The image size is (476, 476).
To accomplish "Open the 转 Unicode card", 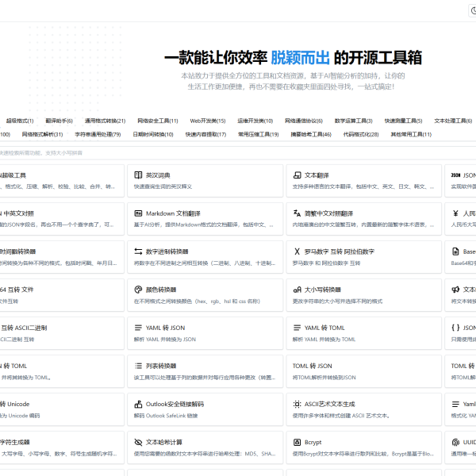I will pyautogui.click(x=62, y=409).
